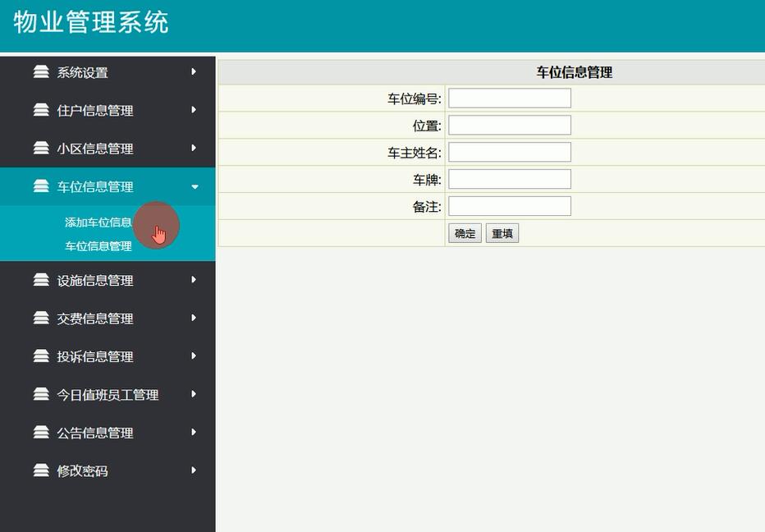The height and width of the screenshot is (532, 765).
Task: Click the 位置 field label
Action: [427, 126]
